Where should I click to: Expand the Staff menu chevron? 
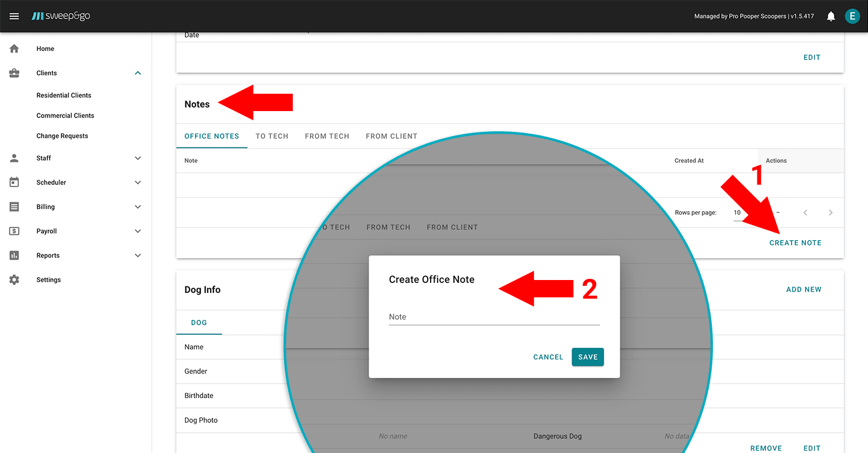click(x=138, y=158)
